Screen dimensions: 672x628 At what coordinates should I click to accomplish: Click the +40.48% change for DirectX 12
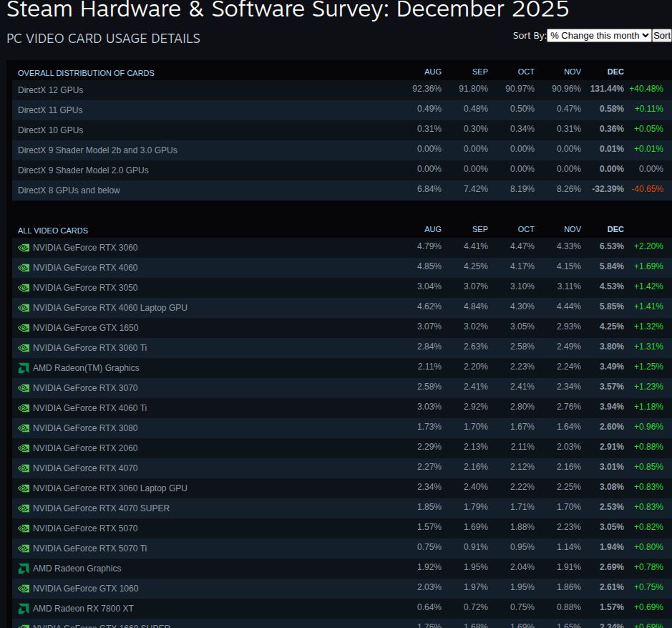[646, 89]
